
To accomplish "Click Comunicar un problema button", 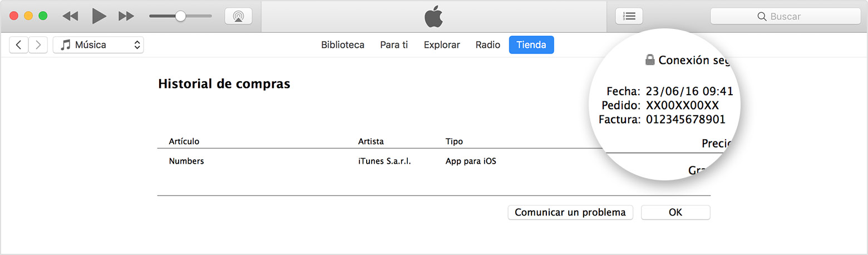I will pyautogui.click(x=570, y=212).
